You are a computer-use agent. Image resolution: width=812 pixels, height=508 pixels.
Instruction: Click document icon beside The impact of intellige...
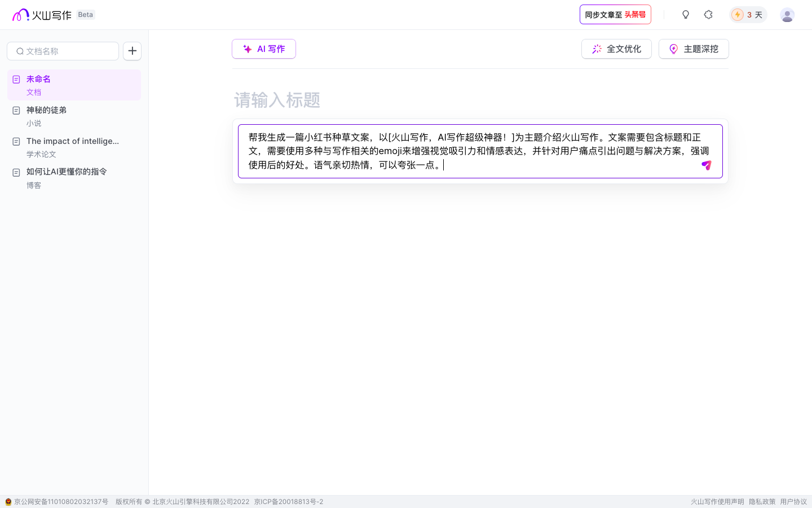16,142
